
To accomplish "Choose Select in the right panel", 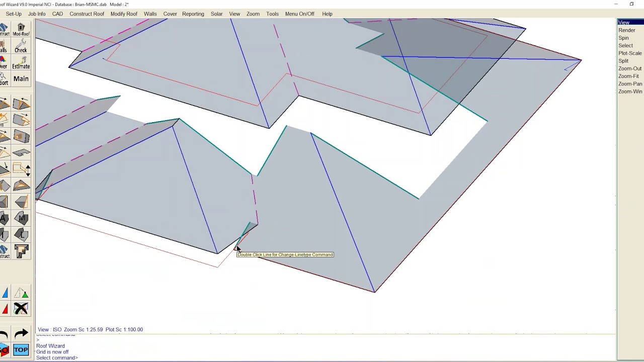I will [x=625, y=45].
